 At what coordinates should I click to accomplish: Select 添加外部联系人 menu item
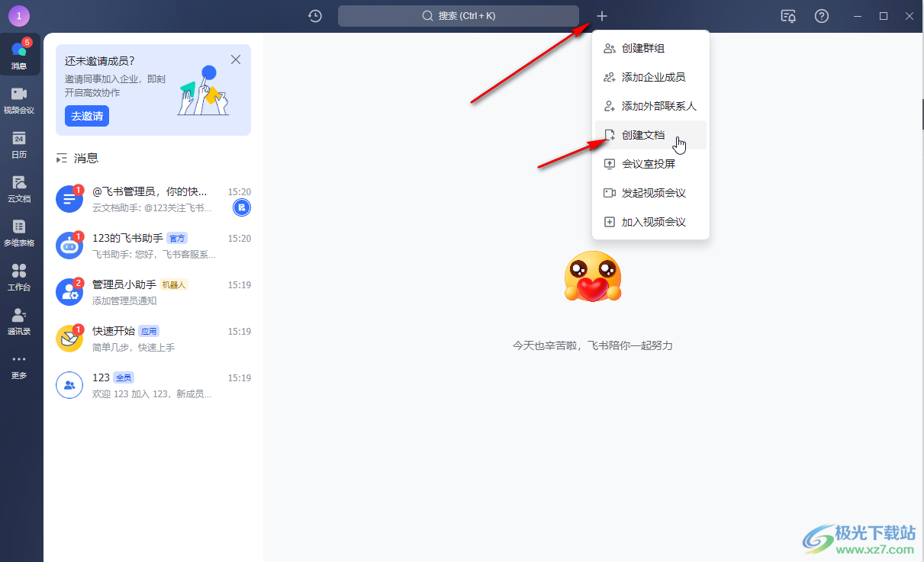[651, 106]
